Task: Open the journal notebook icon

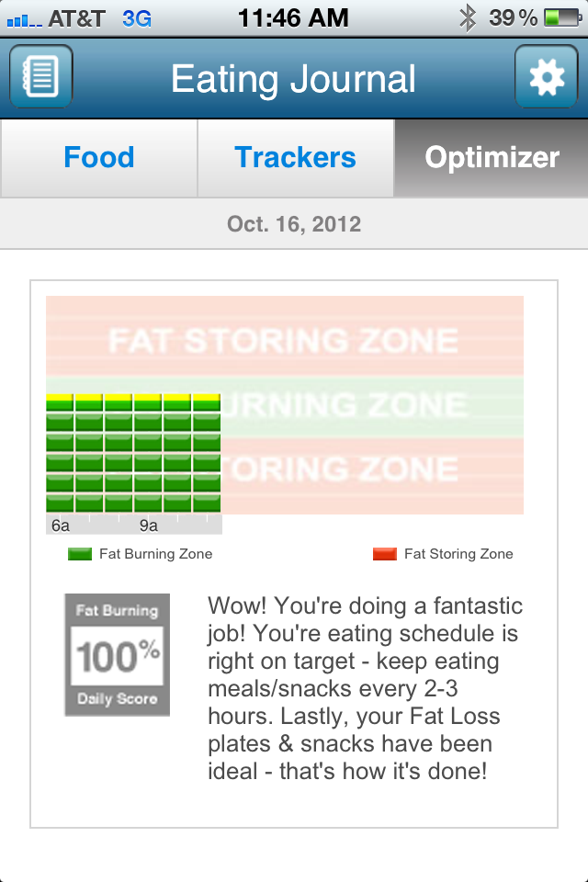Action: tap(40, 78)
